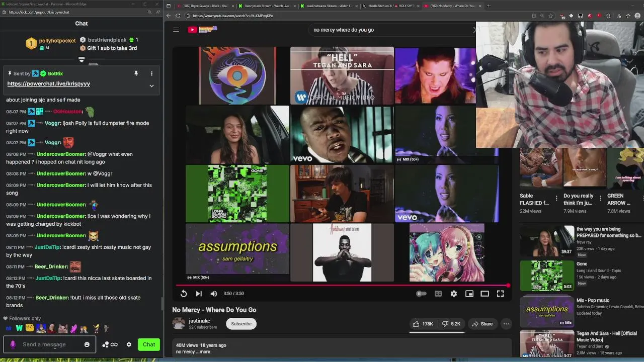The width and height of the screenshot is (644, 362).
Task: Open Kick chat settings gear
Action: pyautogui.click(x=129, y=344)
